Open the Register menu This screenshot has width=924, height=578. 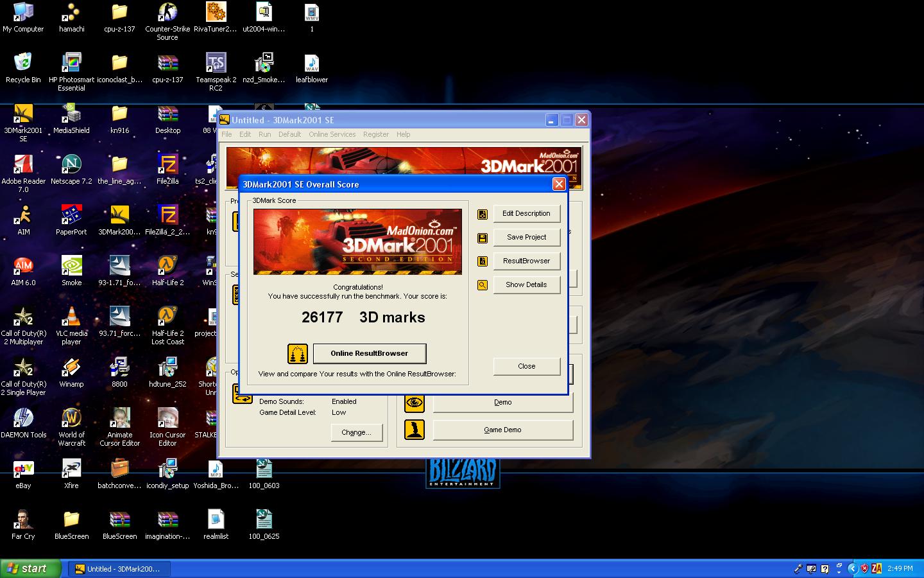(x=376, y=134)
